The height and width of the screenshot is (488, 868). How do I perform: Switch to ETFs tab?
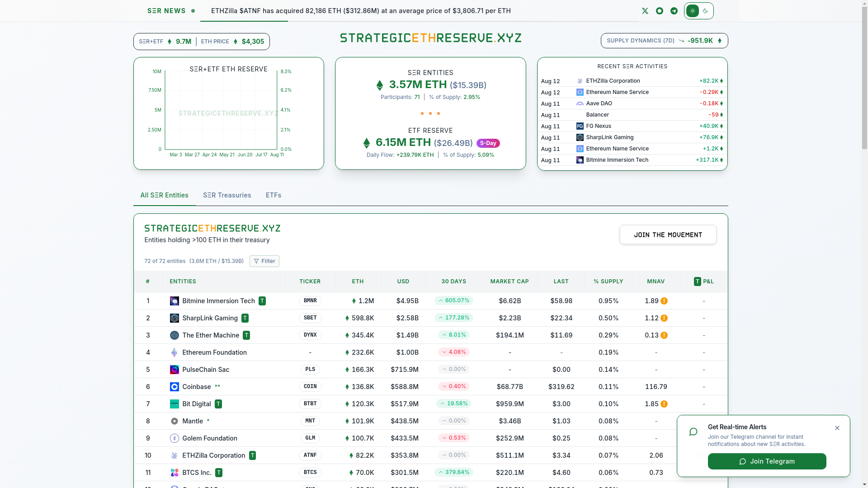(x=274, y=195)
